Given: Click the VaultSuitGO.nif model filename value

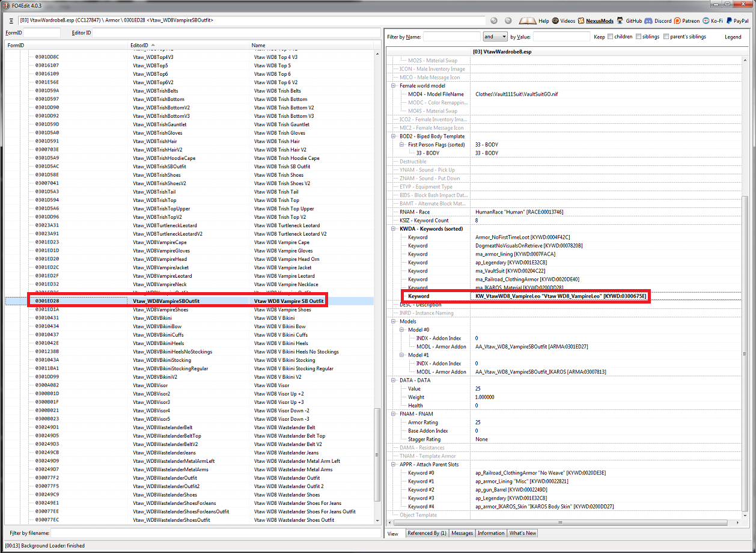Looking at the screenshot, I should [517, 94].
